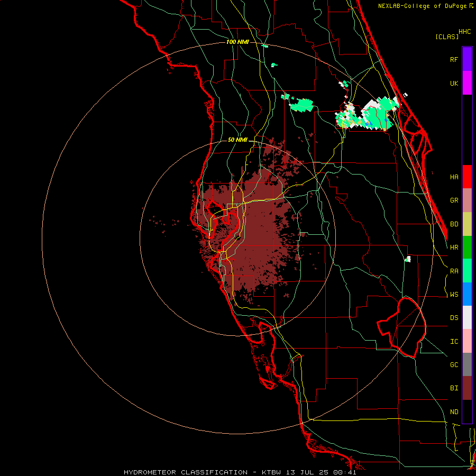Click the UK legend label

[x=454, y=83]
